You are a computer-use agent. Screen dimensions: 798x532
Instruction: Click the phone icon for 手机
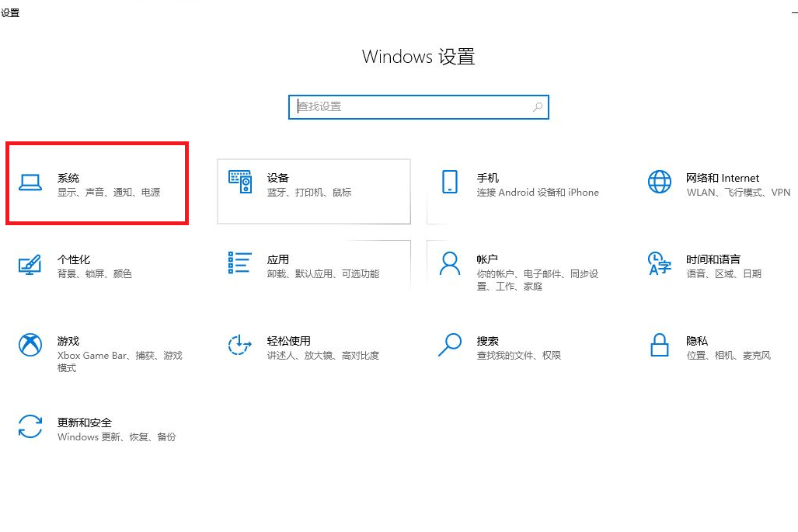pyautogui.click(x=450, y=182)
